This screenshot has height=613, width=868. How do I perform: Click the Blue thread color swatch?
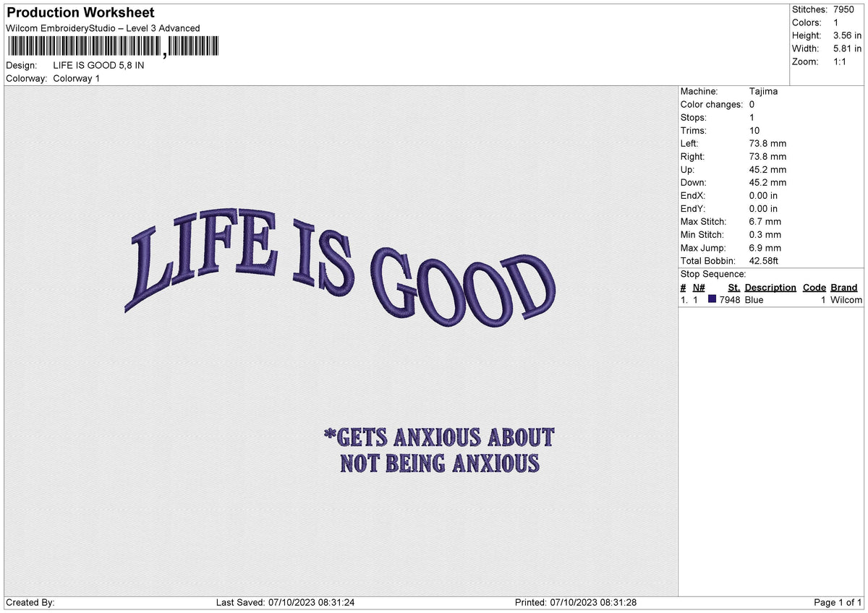712,299
